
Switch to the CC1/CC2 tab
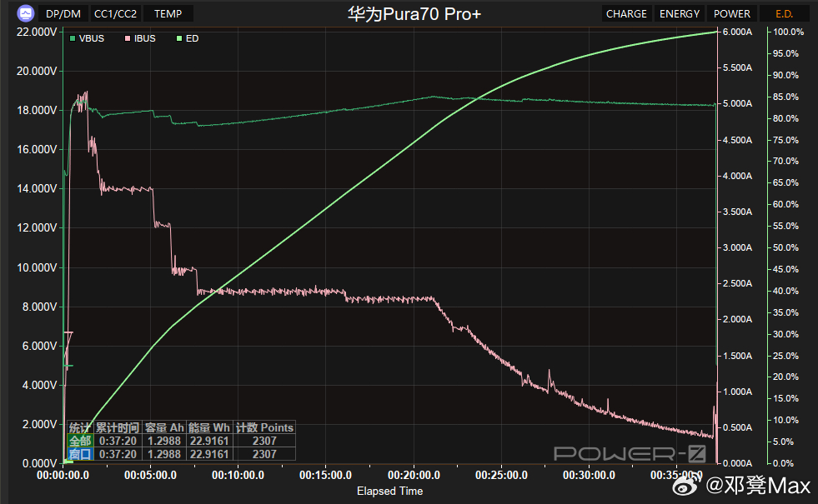(115, 13)
